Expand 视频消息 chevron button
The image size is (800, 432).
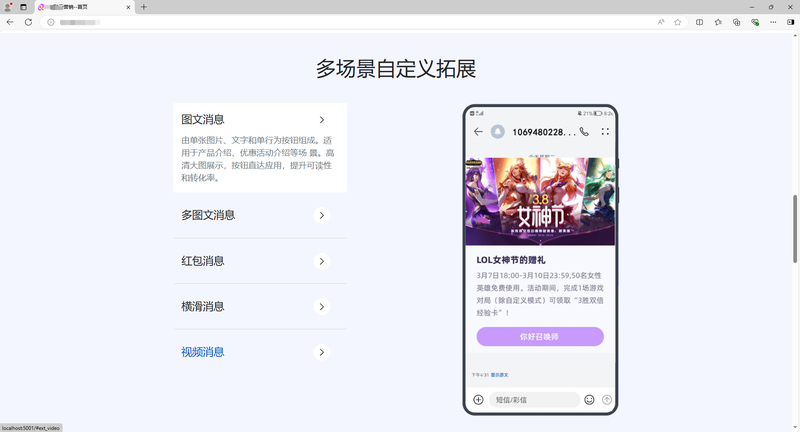[322, 352]
